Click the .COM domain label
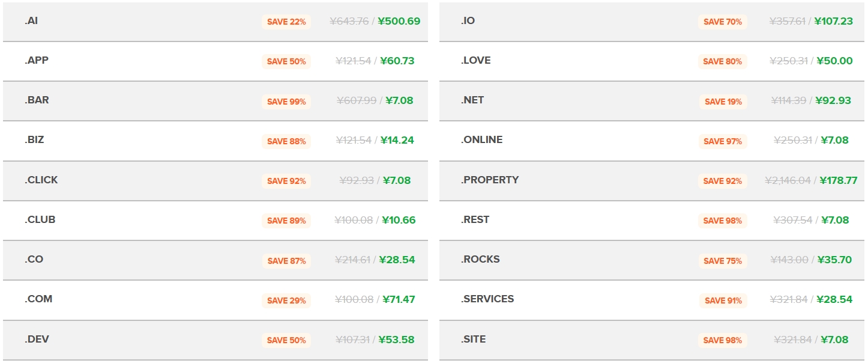The height and width of the screenshot is (363, 868). coord(38,299)
